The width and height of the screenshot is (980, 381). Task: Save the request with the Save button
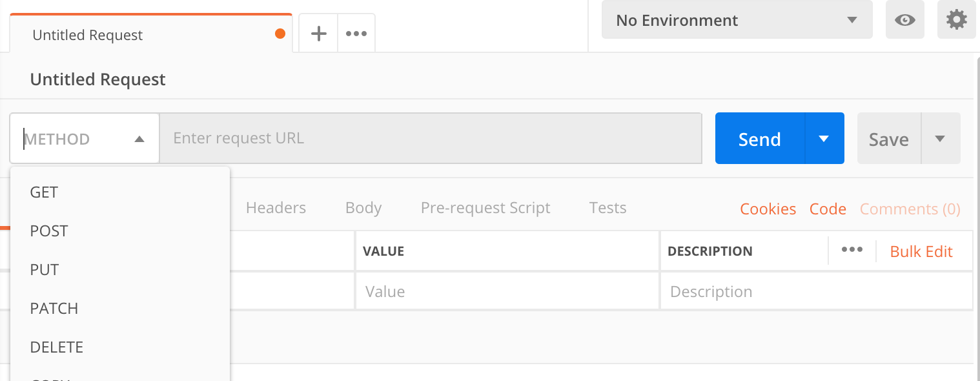(x=889, y=138)
